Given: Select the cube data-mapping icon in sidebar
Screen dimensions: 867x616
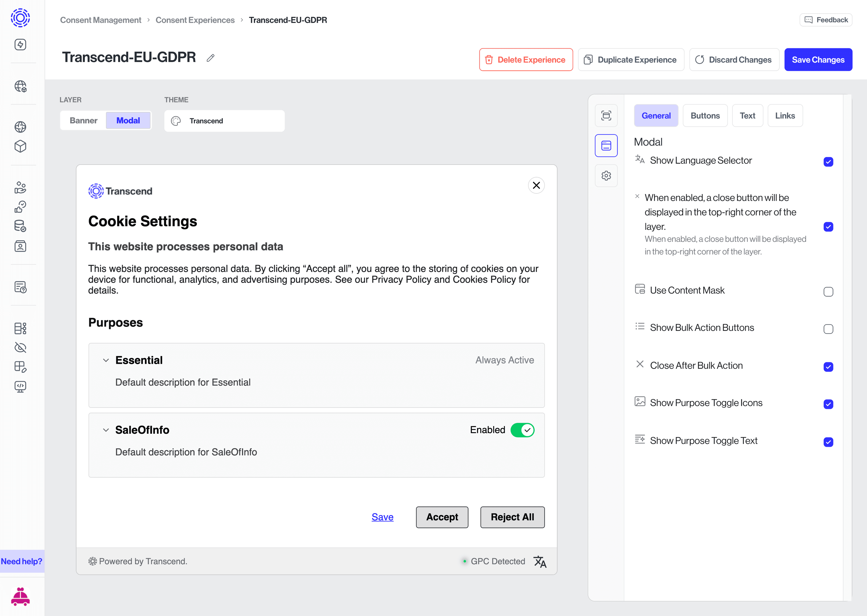Looking at the screenshot, I should (x=20, y=146).
